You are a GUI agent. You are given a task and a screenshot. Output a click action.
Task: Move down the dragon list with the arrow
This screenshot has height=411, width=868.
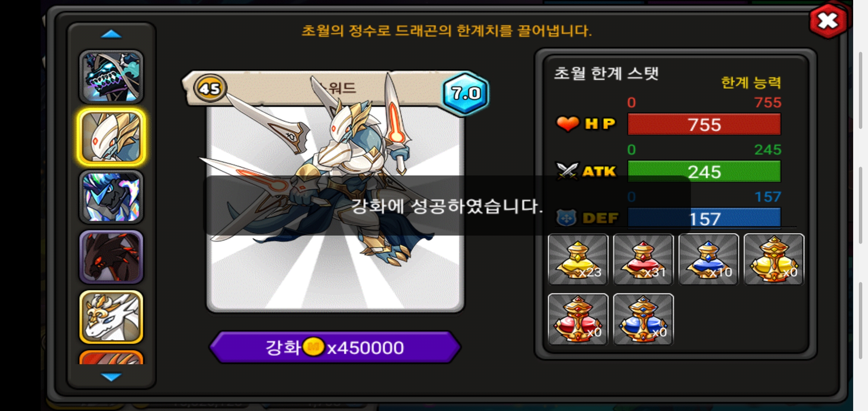pos(111,377)
